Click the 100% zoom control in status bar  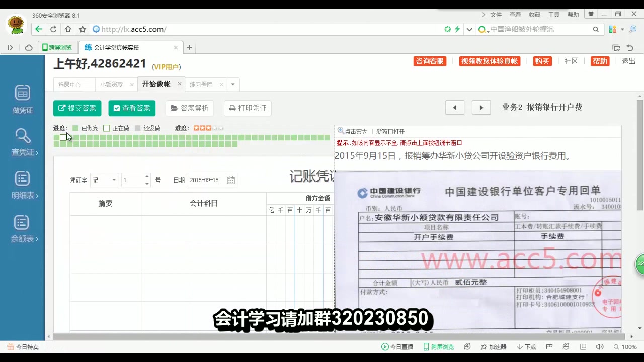click(x=625, y=347)
